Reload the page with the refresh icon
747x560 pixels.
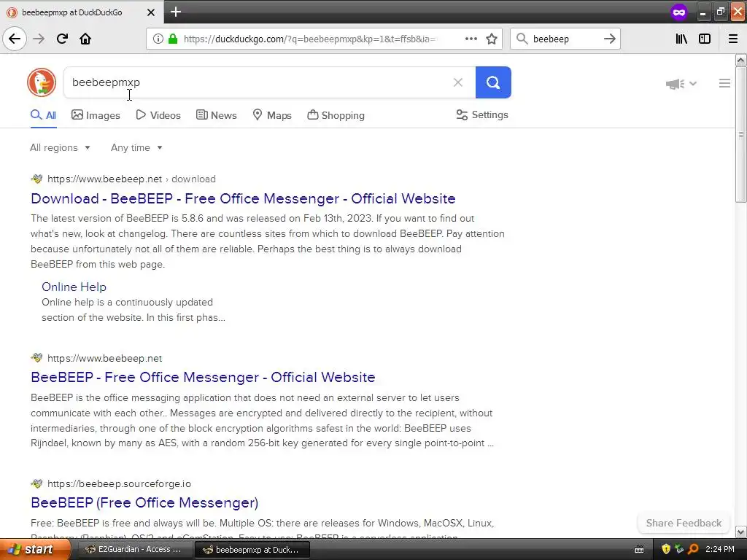(62, 39)
